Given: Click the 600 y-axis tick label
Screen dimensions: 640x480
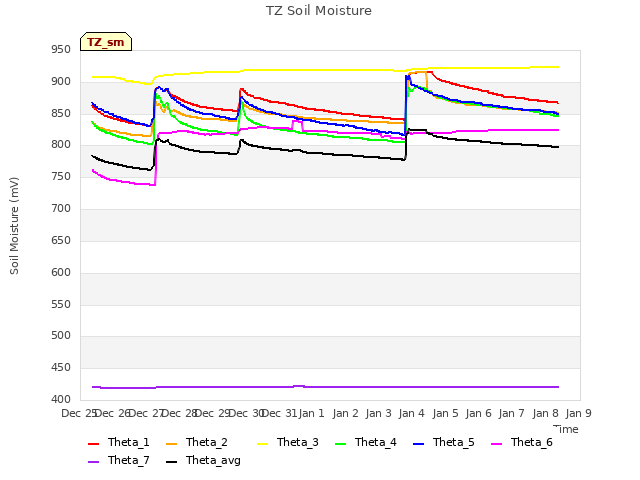Looking at the screenshot, I should tap(61, 272).
